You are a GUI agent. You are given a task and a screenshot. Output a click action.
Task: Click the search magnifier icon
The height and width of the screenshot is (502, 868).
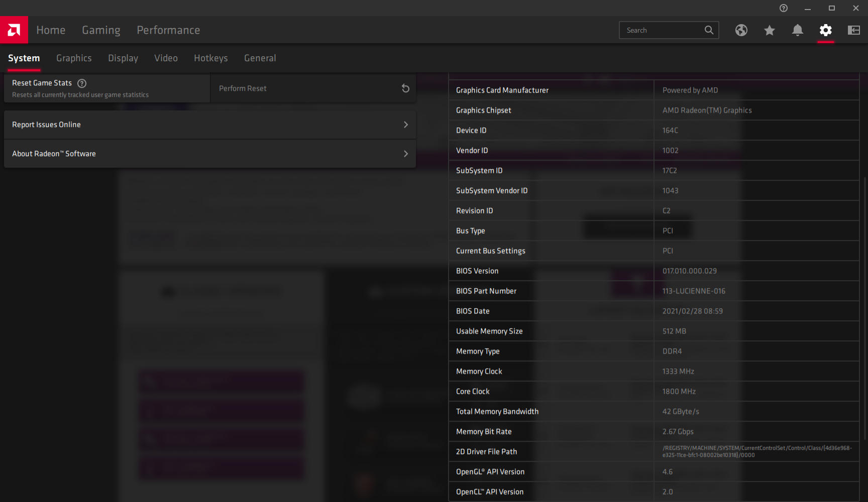[x=709, y=30]
